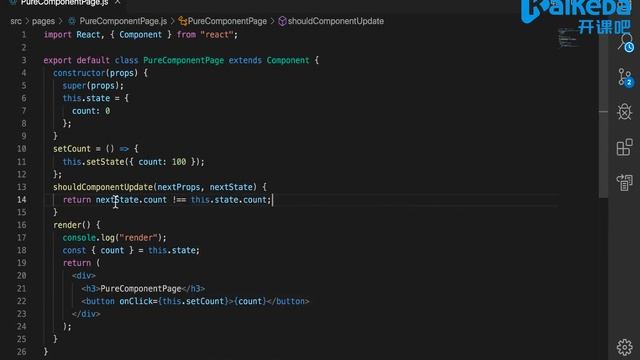640x360 pixels.
Task: Click the opening "<div>" tag on line 20
Action: (x=84, y=276)
